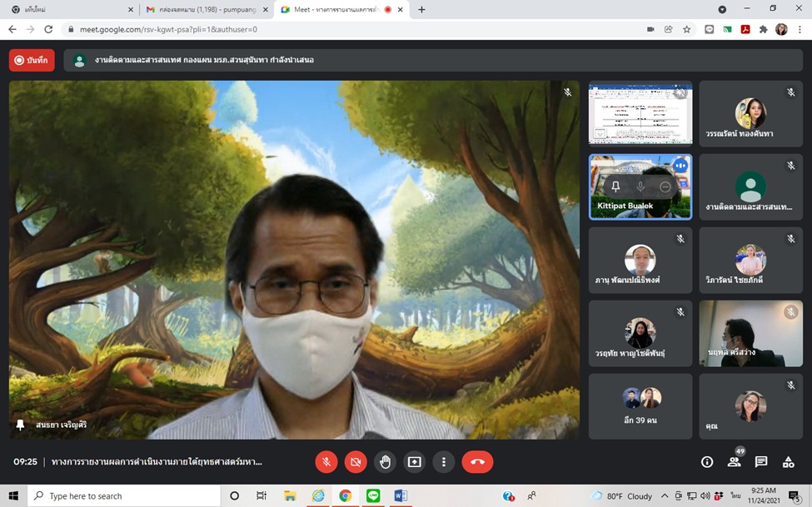Switch to the Gmail inbox tab
The width and height of the screenshot is (812, 507).
[200, 9]
